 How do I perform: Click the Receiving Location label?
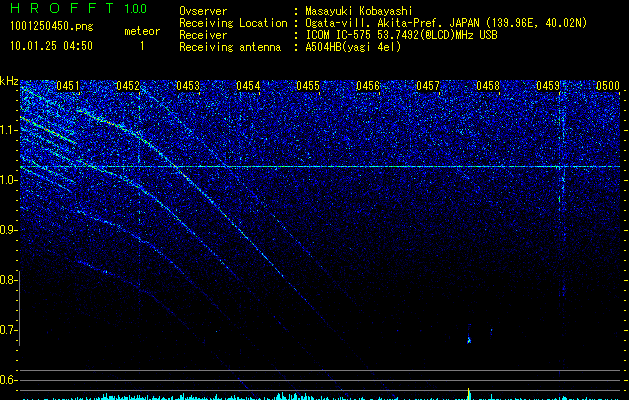pos(233,23)
